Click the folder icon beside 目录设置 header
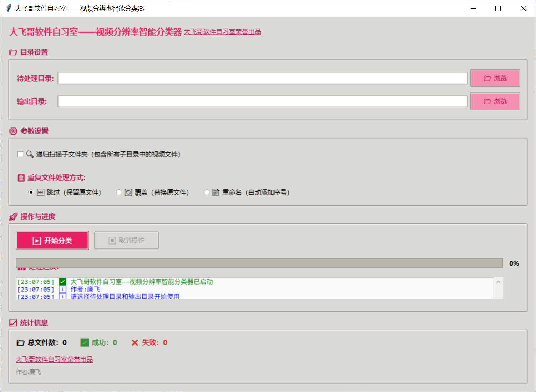Screen dimensions: 536x392 (13, 52)
